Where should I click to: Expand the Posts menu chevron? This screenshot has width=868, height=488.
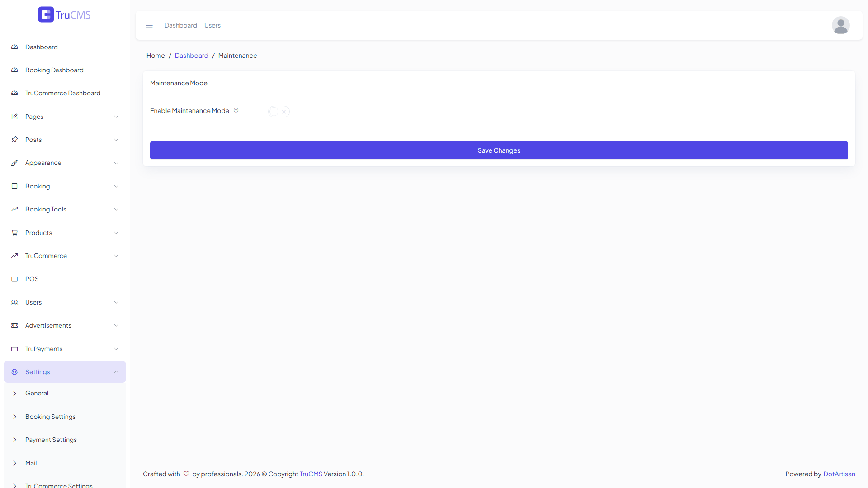116,140
